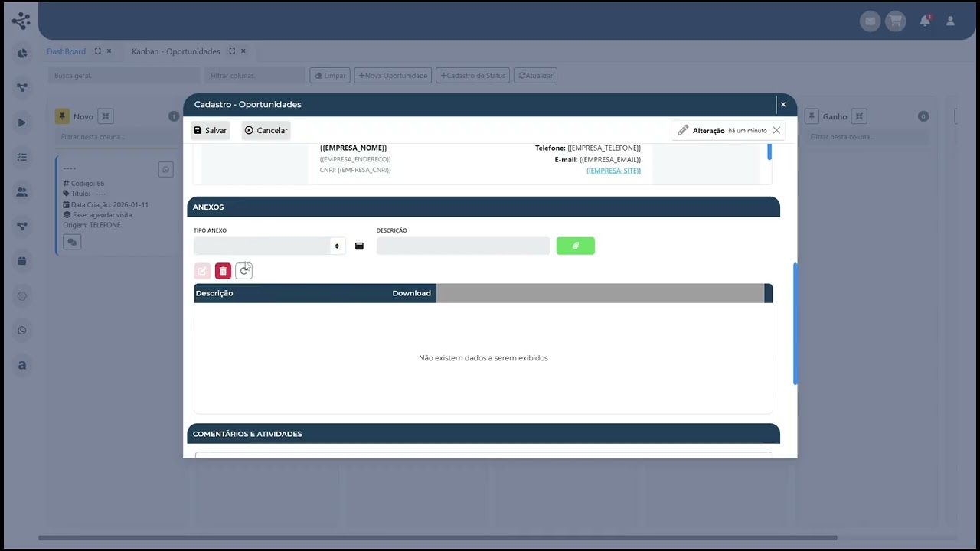The height and width of the screenshot is (551, 980).
Task: Click the attach paperclip green button
Action: coord(576,246)
